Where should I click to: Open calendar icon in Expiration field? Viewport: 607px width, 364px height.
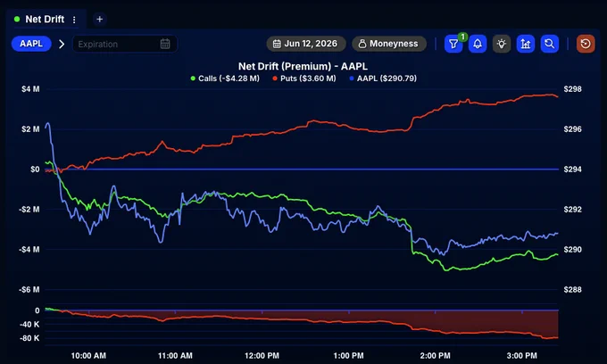pos(165,44)
